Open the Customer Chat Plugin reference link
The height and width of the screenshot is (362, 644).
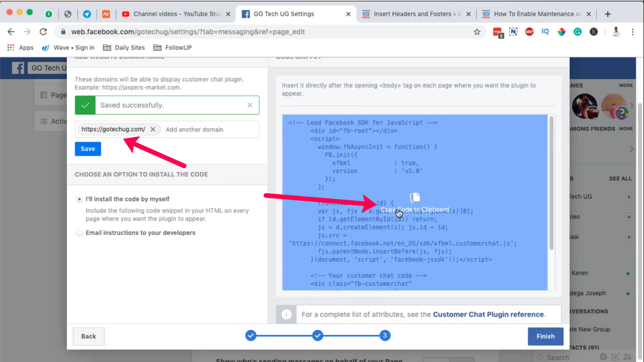[488, 314]
